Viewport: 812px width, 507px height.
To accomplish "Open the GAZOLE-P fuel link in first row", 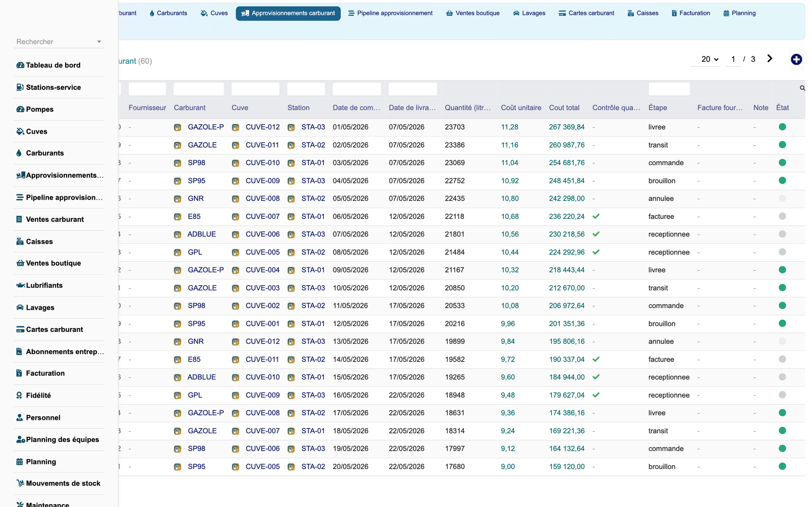I will pyautogui.click(x=206, y=127).
